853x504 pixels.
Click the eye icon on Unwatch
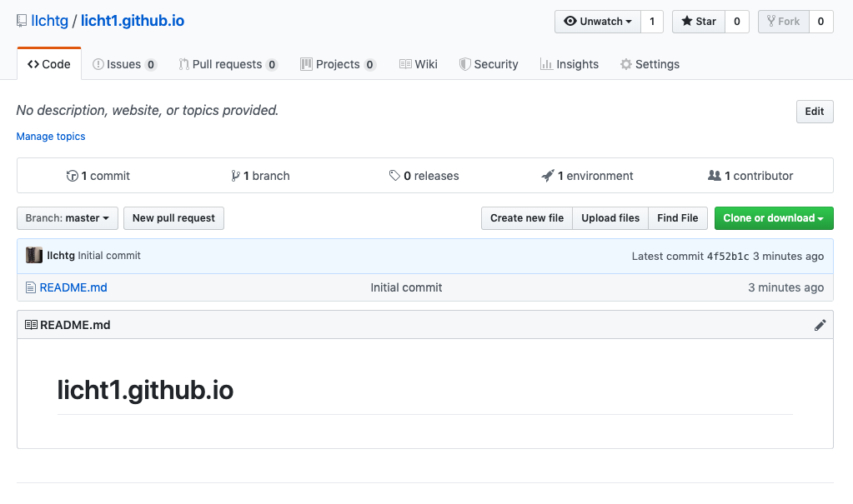tap(570, 21)
